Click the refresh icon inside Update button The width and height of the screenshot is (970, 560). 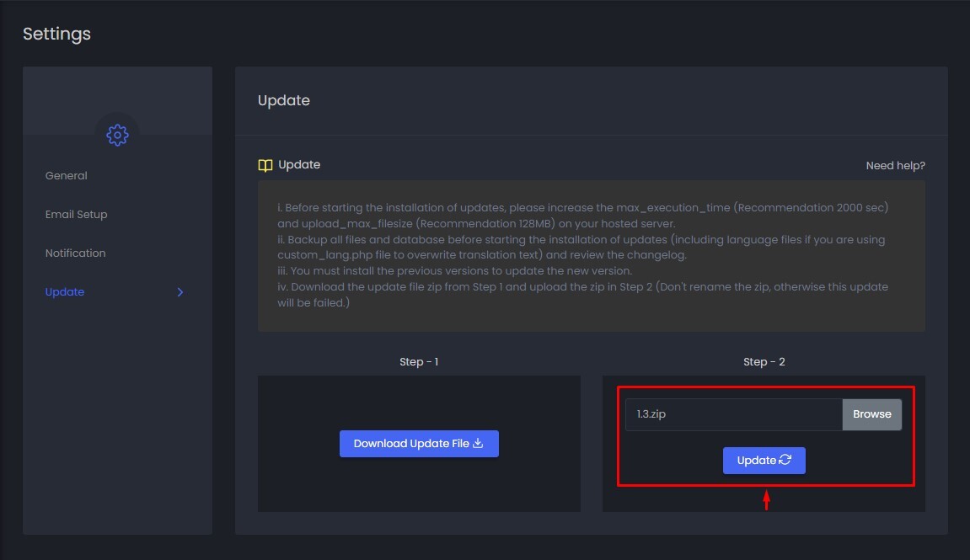coord(785,460)
